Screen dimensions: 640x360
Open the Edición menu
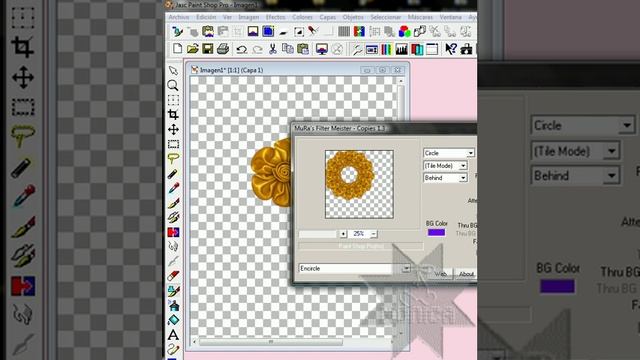(x=206, y=17)
